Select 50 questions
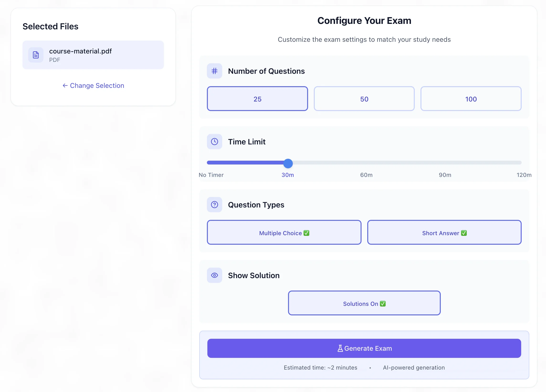 pyautogui.click(x=364, y=99)
